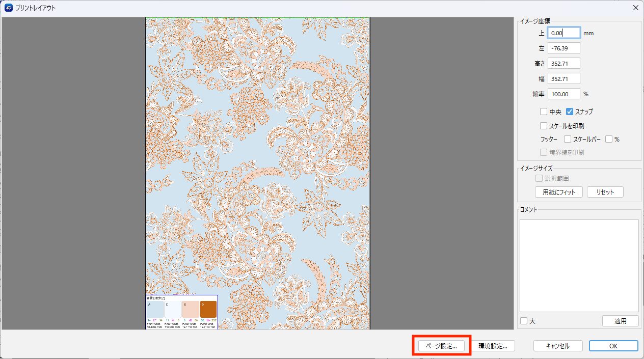This screenshot has height=359, width=644.
Task: Click inside the コメント text area
Action: coord(579,266)
